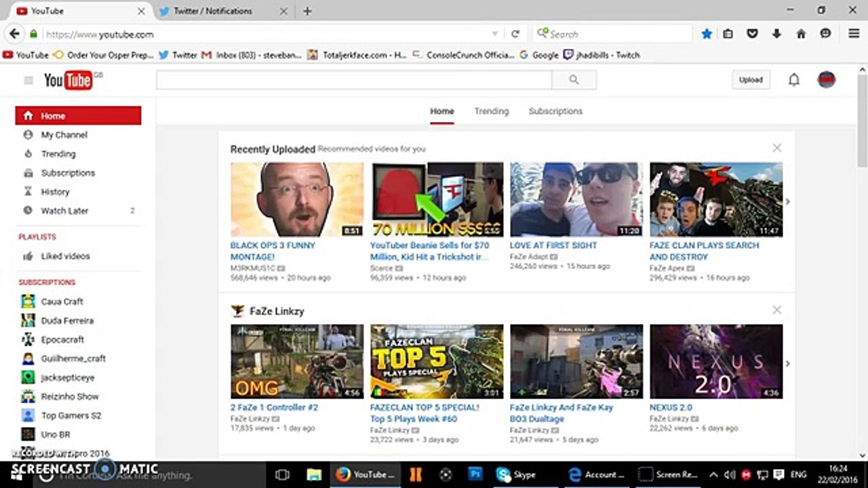Open Photoshop from the taskbar
This screenshot has height=488, width=868.
point(475,474)
